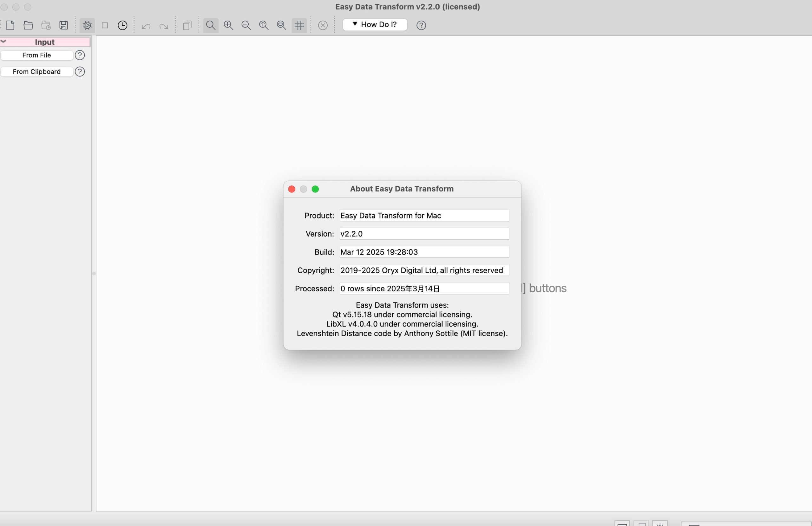Click the toolbar help question mark icon
The width and height of the screenshot is (812, 526).
(421, 25)
